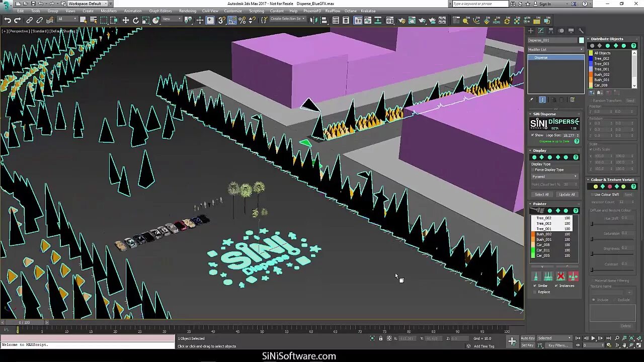644x362 pixels.
Task: Open Key Filters dialog
Action: [x=558, y=345]
